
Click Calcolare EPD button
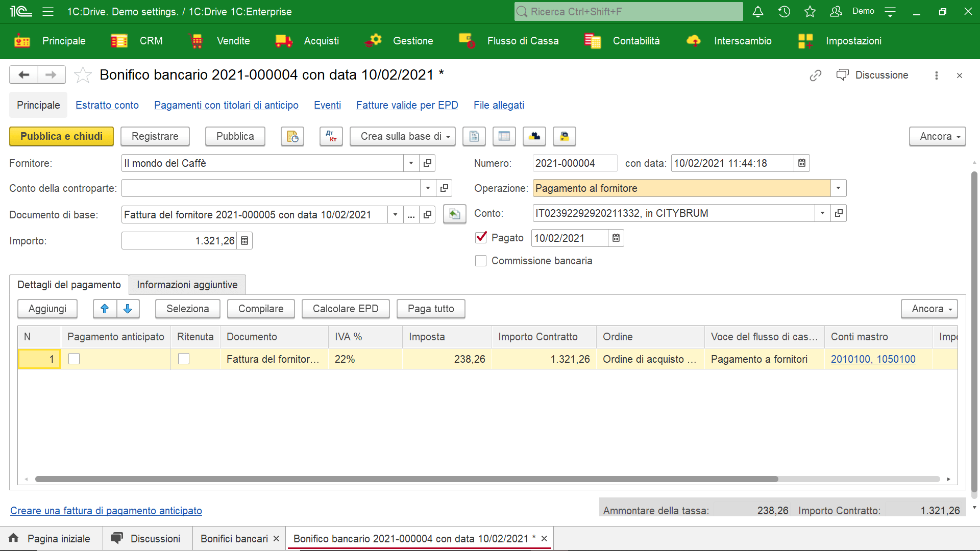346,309
